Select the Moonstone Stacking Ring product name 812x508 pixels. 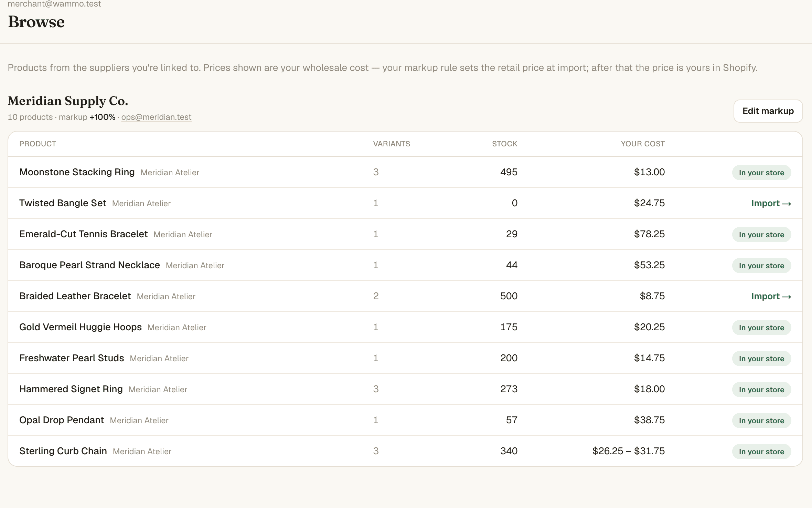pos(77,172)
